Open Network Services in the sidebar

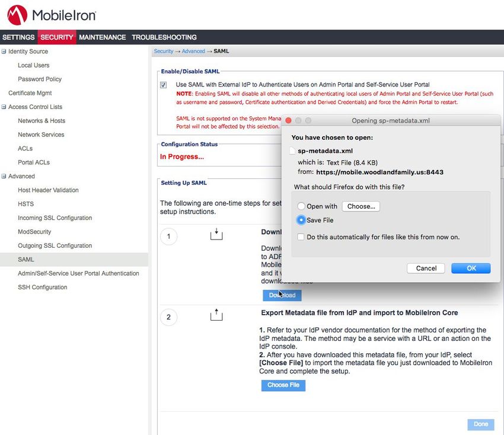[41, 135]
